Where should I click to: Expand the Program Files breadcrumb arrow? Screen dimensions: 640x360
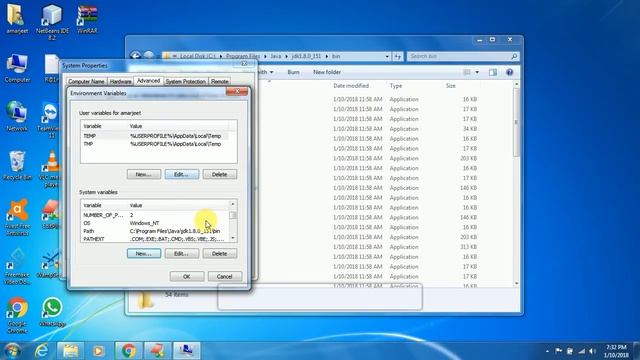pyautogui.click(x=265, y=56)
